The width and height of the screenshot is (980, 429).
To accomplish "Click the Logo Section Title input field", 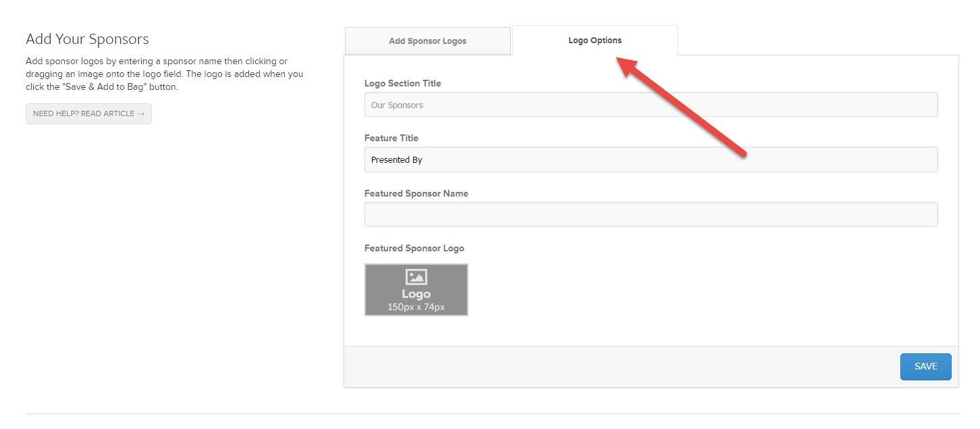I will pos(651,105).
